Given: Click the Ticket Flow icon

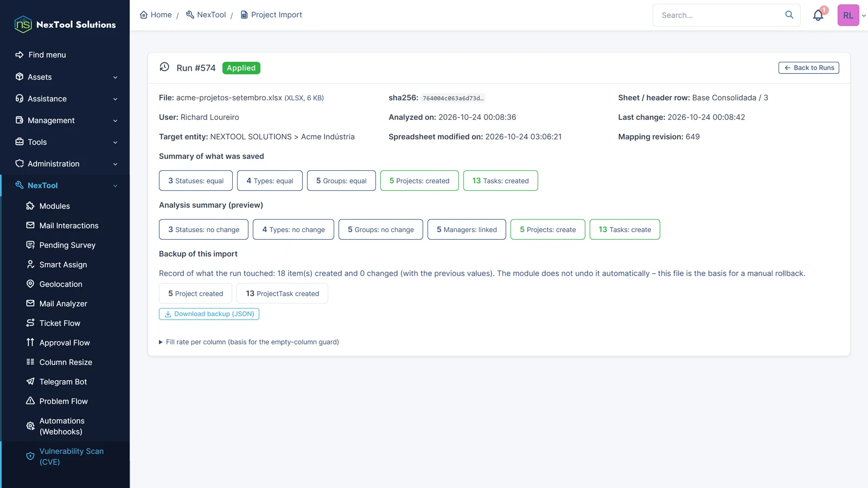Looking at the screenshot, I should pyautogui.click(x=30, y=323).
